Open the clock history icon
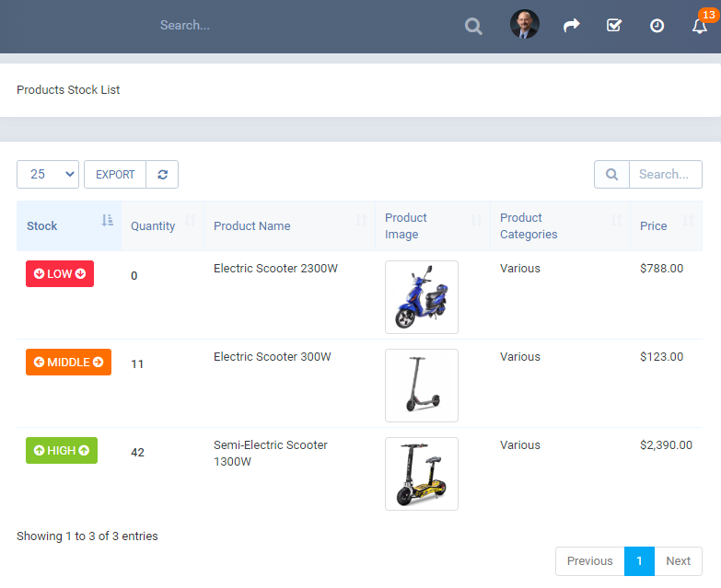 click(657, 26)
